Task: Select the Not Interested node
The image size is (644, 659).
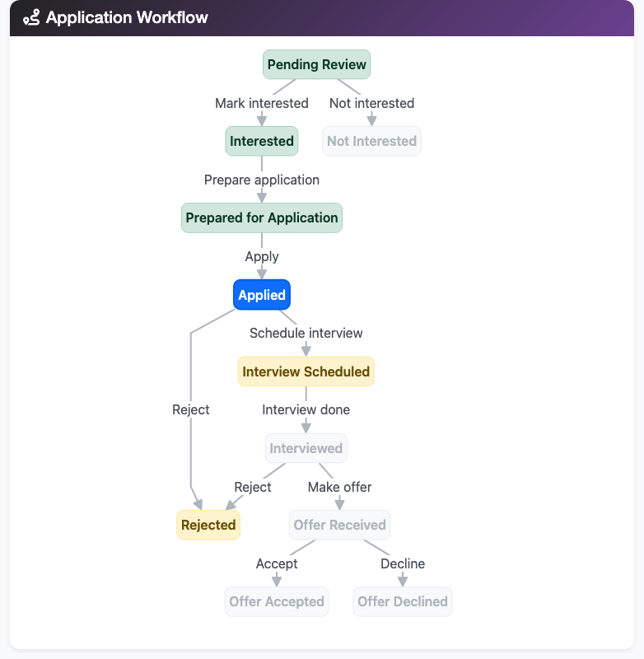Action: tap(371, 141)
